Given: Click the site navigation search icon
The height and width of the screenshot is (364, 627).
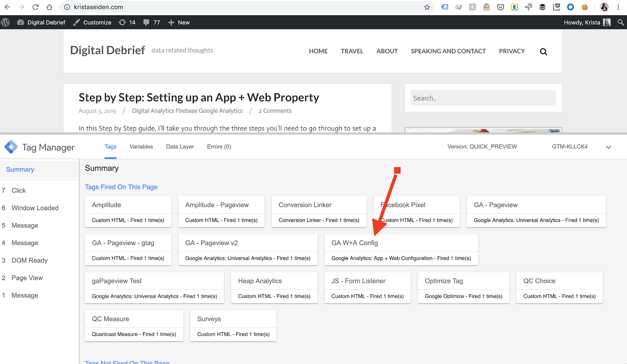Looking at the screenshot, I should click(544, 52).
